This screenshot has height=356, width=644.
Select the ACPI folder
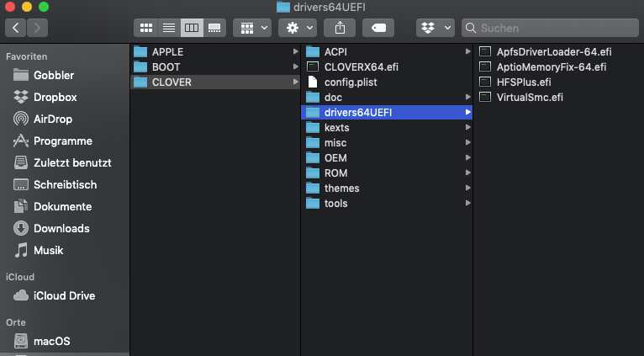point(387,52)
